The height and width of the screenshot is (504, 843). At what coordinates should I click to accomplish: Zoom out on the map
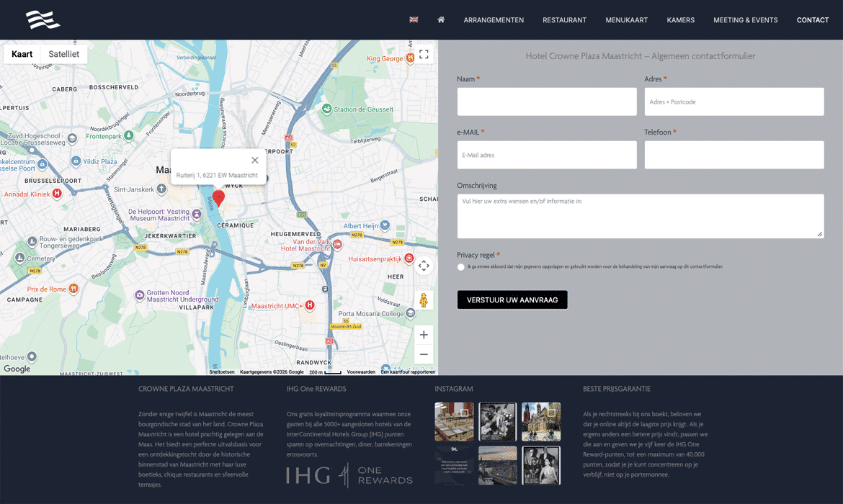point(424,354)
